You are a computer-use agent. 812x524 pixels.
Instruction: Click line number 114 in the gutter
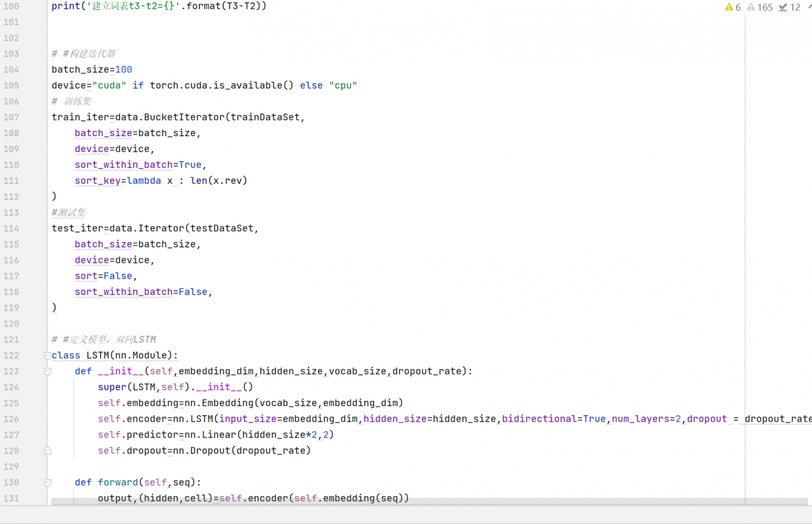[11, 228]
